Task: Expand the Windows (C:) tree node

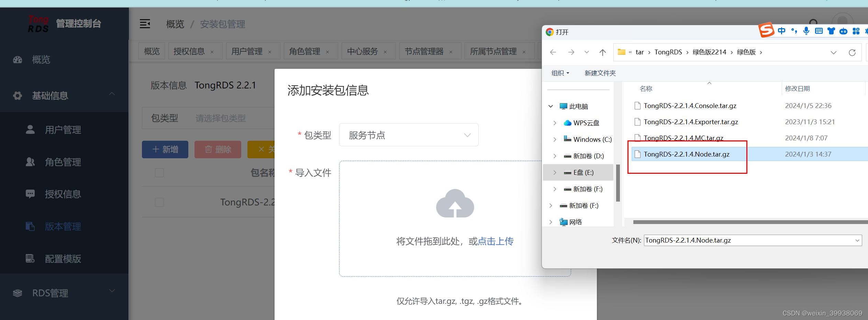Action: click(x=555, y=139)
